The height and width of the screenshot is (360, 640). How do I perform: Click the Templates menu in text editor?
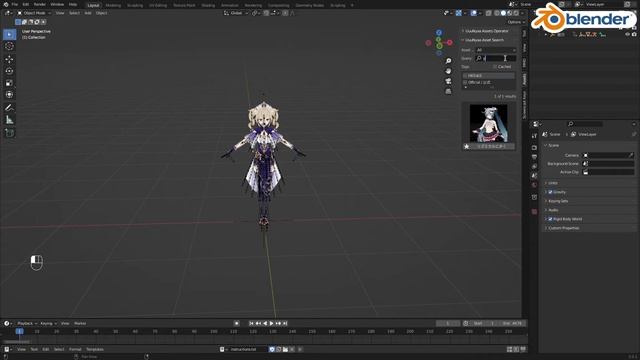pyautogui.click(x=95, y=349)
